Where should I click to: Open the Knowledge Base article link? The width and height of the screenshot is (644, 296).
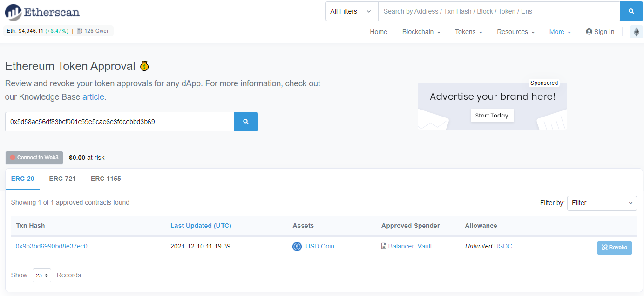(x=93, y=97)
